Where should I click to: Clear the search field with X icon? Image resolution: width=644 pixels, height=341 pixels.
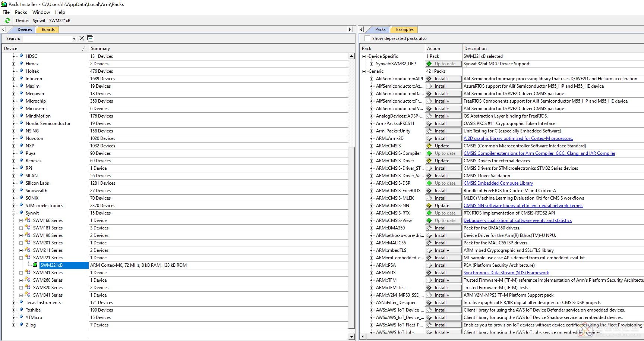(x=82, y=38)
